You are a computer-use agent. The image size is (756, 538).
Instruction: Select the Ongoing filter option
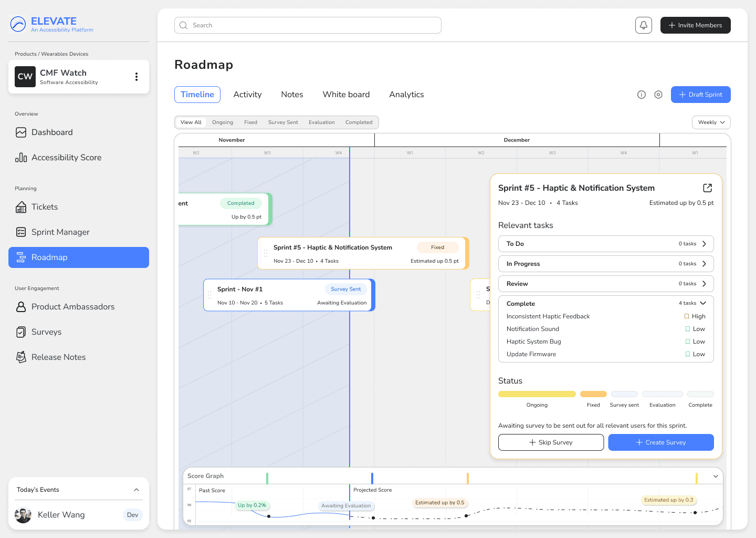pos(223,122)
